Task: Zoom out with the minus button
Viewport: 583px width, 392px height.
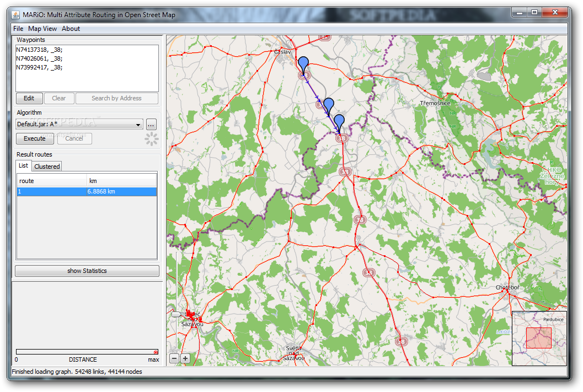Action: (x=174, y=358)
